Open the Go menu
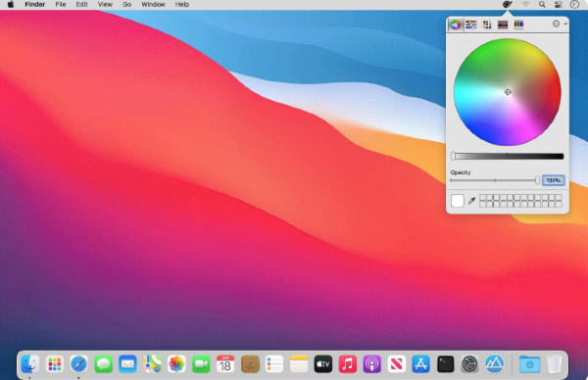 (126, 5)
